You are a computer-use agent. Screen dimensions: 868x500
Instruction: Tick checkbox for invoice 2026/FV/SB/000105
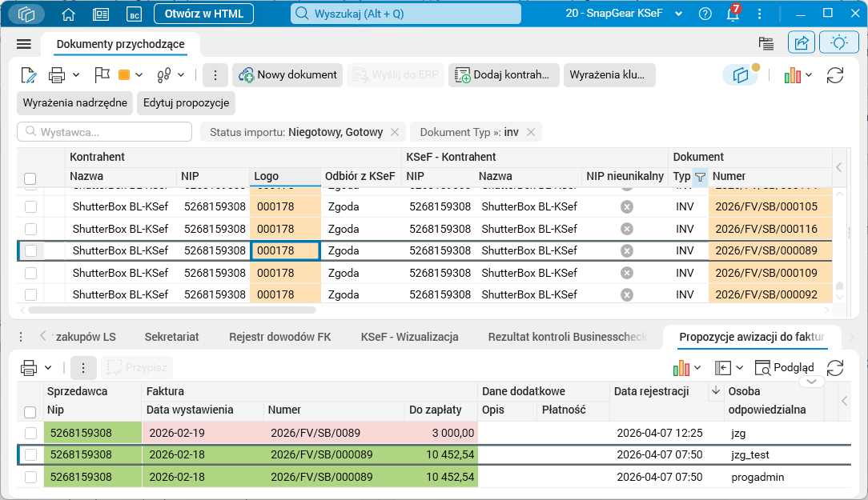30,207
